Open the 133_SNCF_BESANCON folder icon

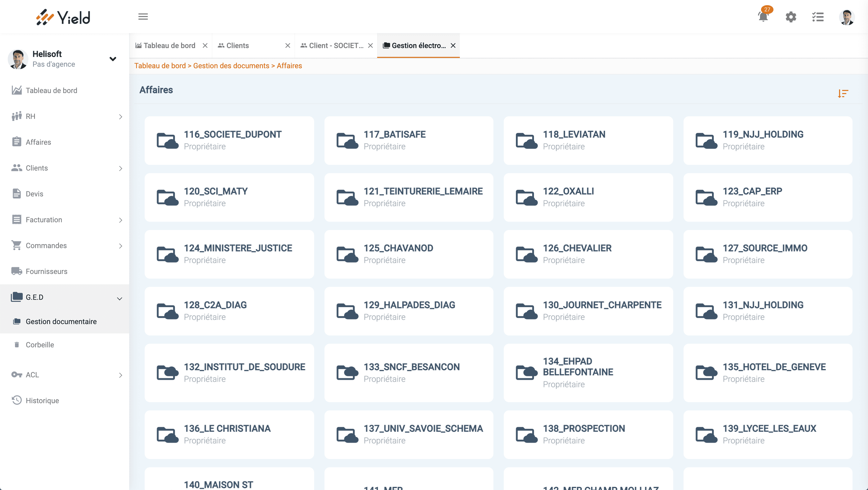coord(347,372)
